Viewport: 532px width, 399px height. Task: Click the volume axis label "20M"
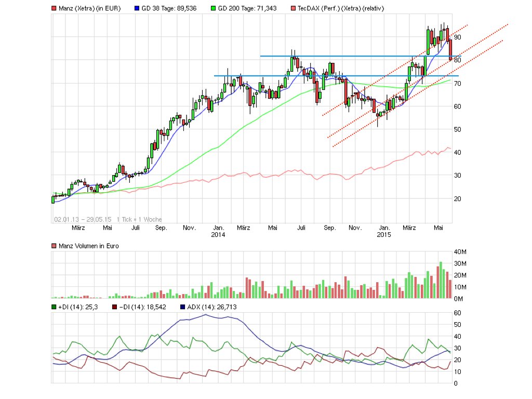click(460, 275)
